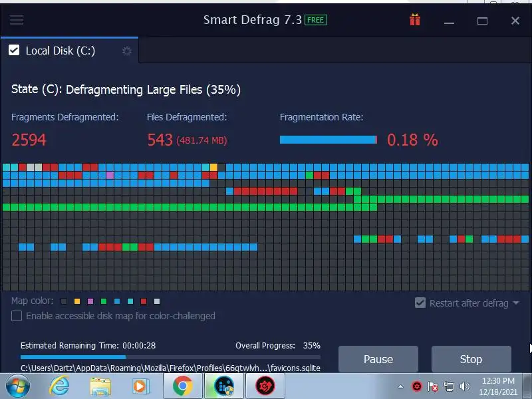Click the green map color swatch
Screen dimensions: 532x399
click(104, 301)
